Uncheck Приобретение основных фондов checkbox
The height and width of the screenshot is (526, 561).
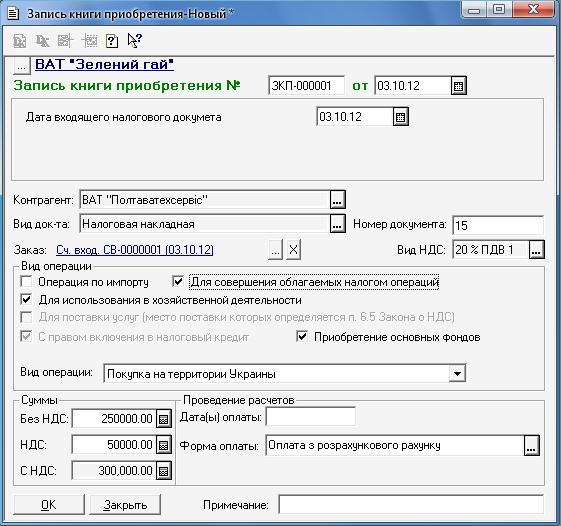coord(302,337)
